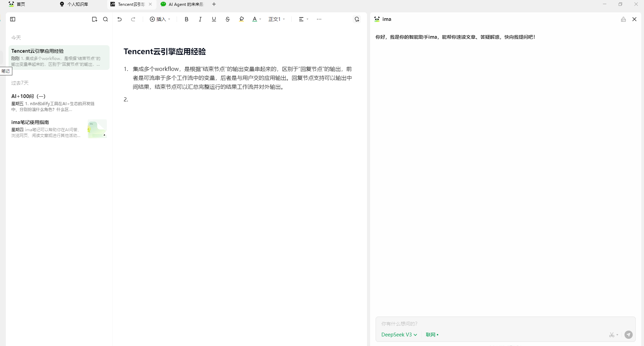This screenshot has height=346, width=644.
Task: Close the Tencent云引擎 tab
Action: point(150,4)
